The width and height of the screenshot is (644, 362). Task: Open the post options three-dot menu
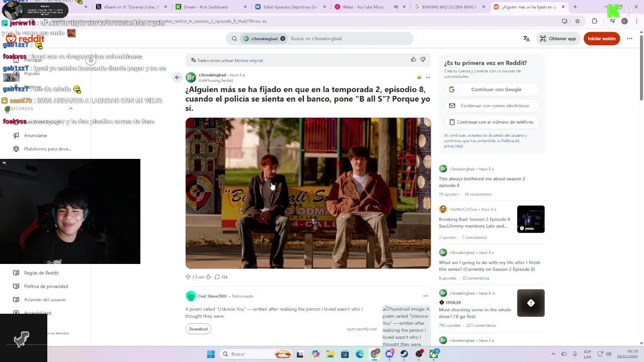(428, 77)
